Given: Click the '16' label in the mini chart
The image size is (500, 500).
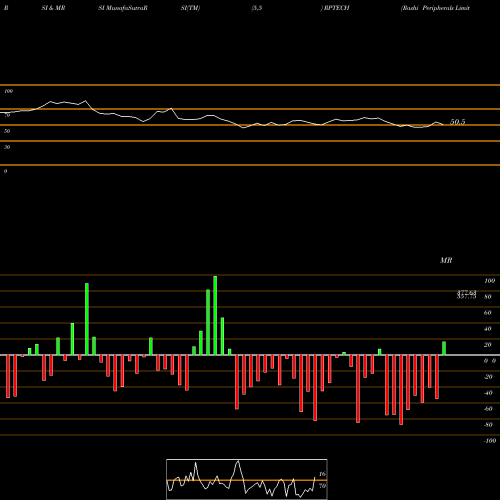Looking at the screenshot, I should 322,474.
